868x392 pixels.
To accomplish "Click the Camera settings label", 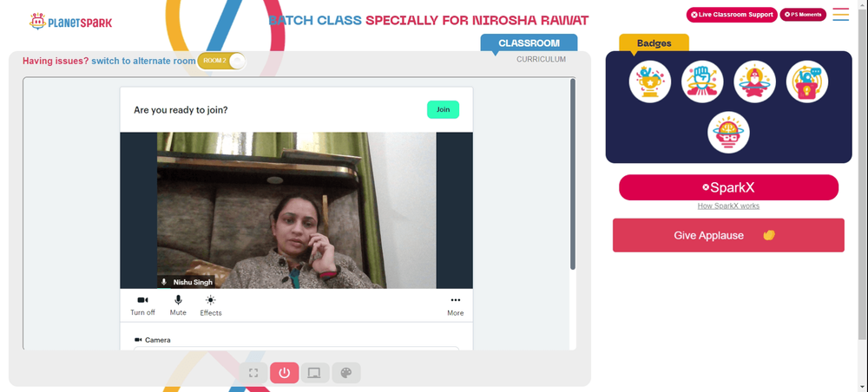I will pos(152,340).
